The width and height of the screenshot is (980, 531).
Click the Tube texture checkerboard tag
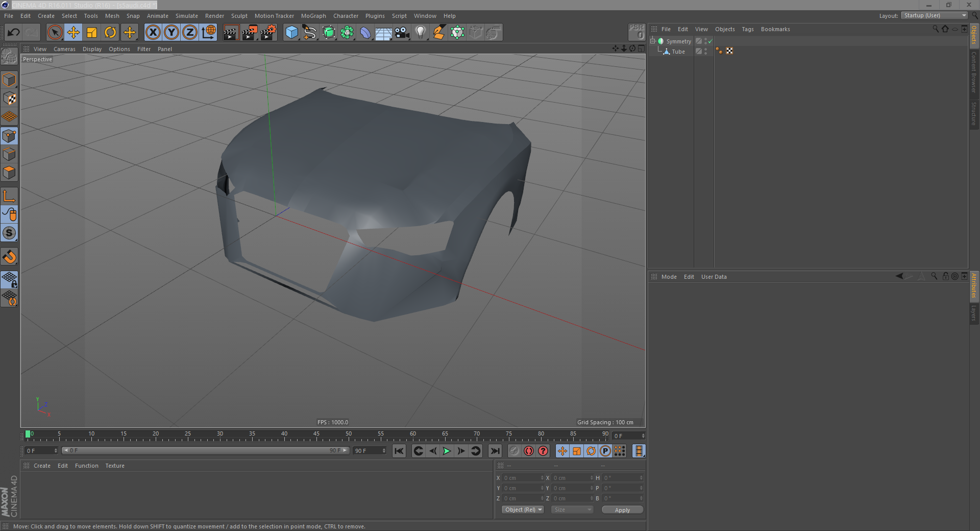click(x=729, y=51)
